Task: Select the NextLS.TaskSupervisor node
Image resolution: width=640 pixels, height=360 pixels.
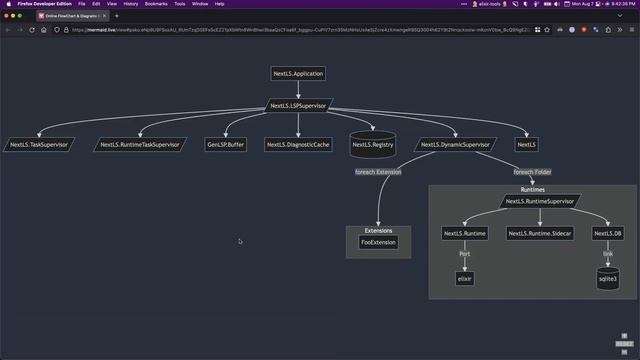Action: 39,144
